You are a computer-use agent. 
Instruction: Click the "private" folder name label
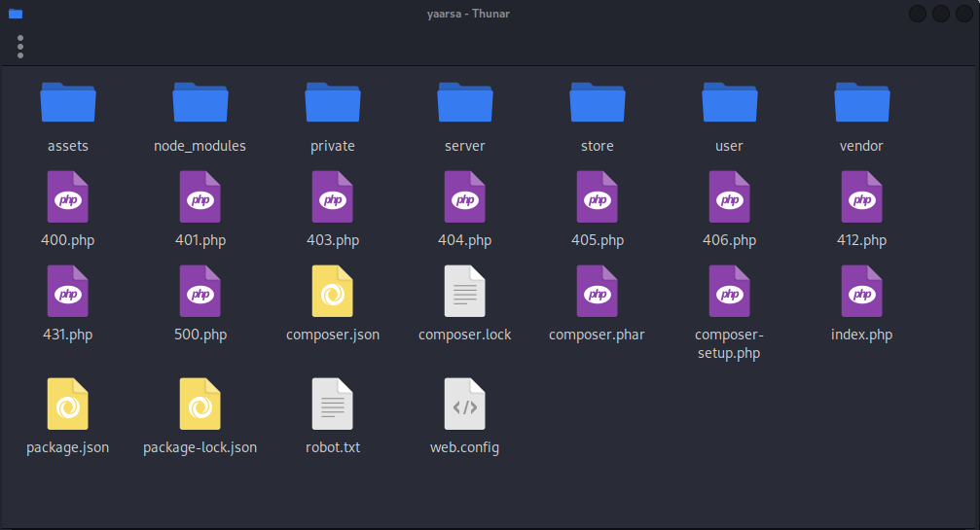click(333, 146)
